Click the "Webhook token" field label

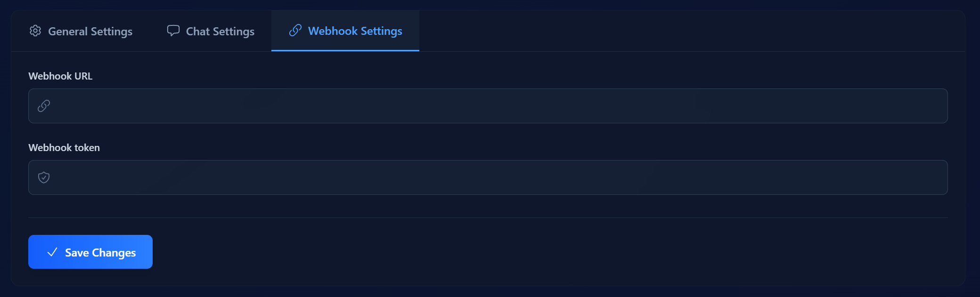[x=64, y=148]
